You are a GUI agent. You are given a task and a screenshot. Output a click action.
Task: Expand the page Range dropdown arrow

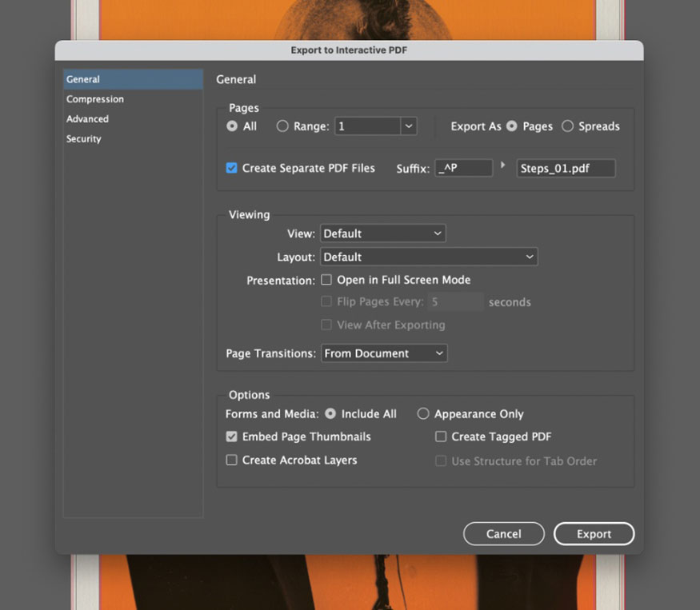(x=409, y=126)
